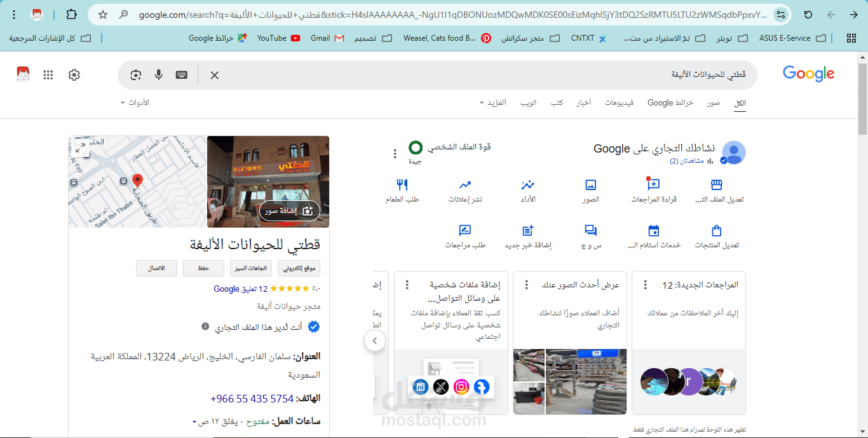This screenshot has width=868, height=438.
Task: Open the الأدوات tools dropdown
Action: tap(135, 102)
